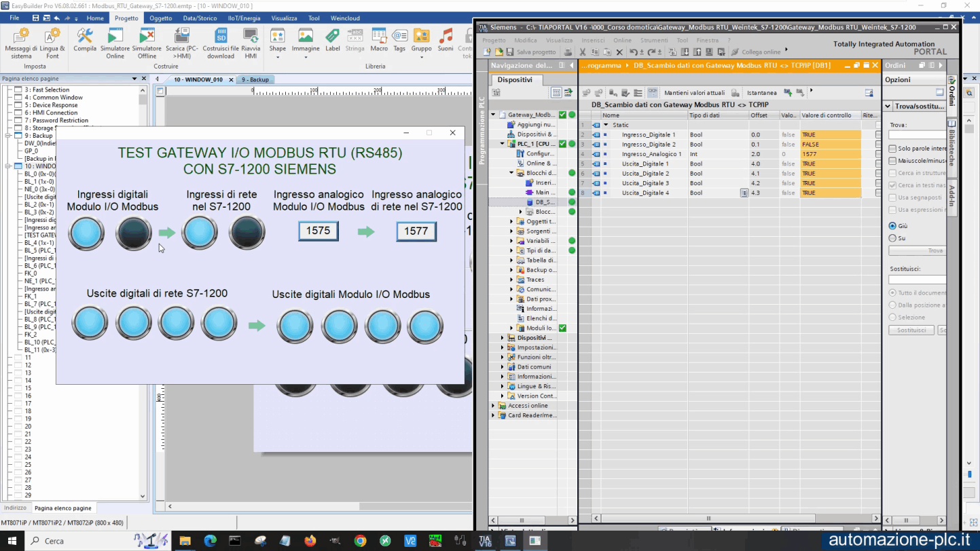The height and width of the screenshot is (551, 980).
Task: Expand Accessi online node in TIA tree
Action: (x=494, y=406)
